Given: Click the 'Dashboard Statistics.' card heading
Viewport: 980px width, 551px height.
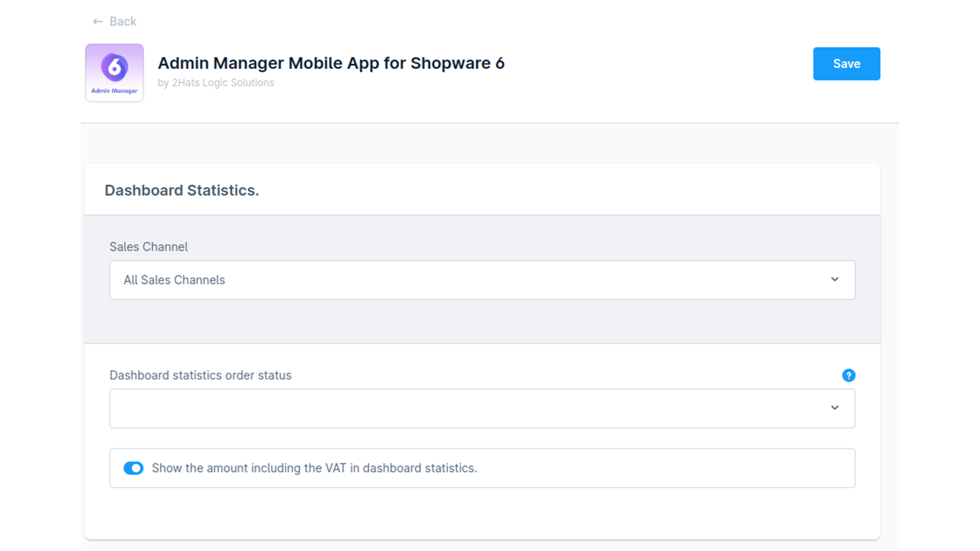Looking at the screenshot, I should point(182,190).
